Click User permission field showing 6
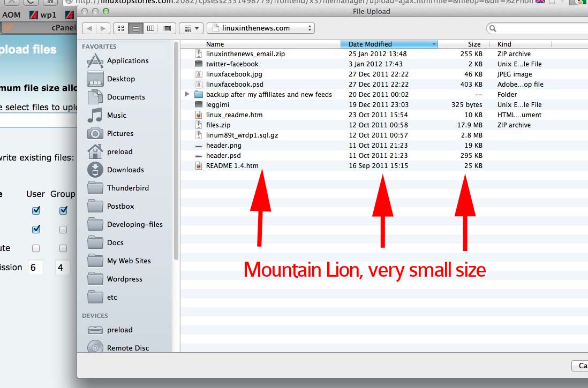The height and width of the screenshot is (388, 588). point(35,268)
